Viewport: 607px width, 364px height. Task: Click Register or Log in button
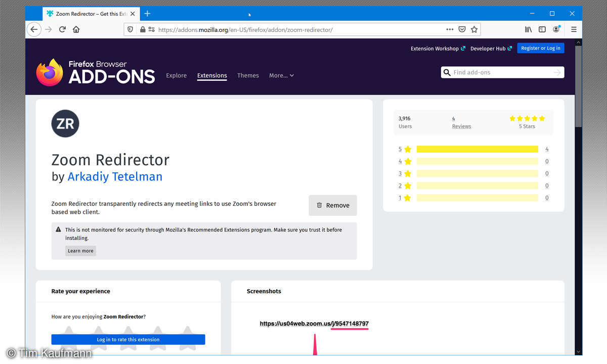540,48
